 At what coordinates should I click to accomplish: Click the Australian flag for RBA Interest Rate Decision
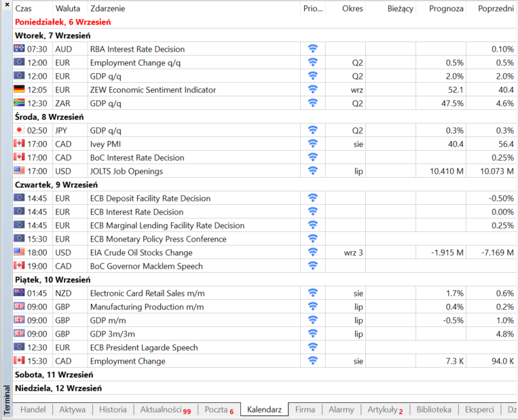(19, 49)
